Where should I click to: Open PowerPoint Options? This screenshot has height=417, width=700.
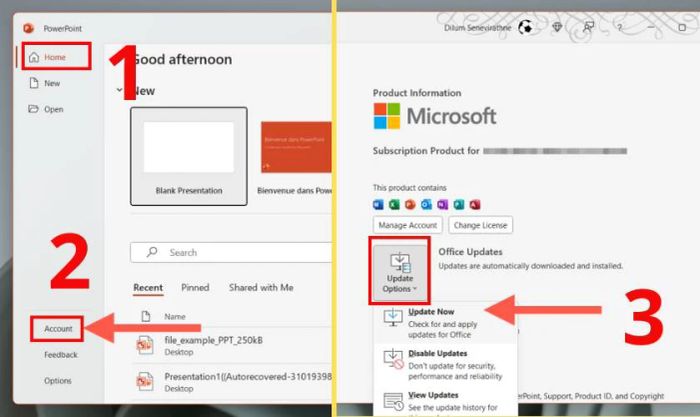tap(58, 380)
